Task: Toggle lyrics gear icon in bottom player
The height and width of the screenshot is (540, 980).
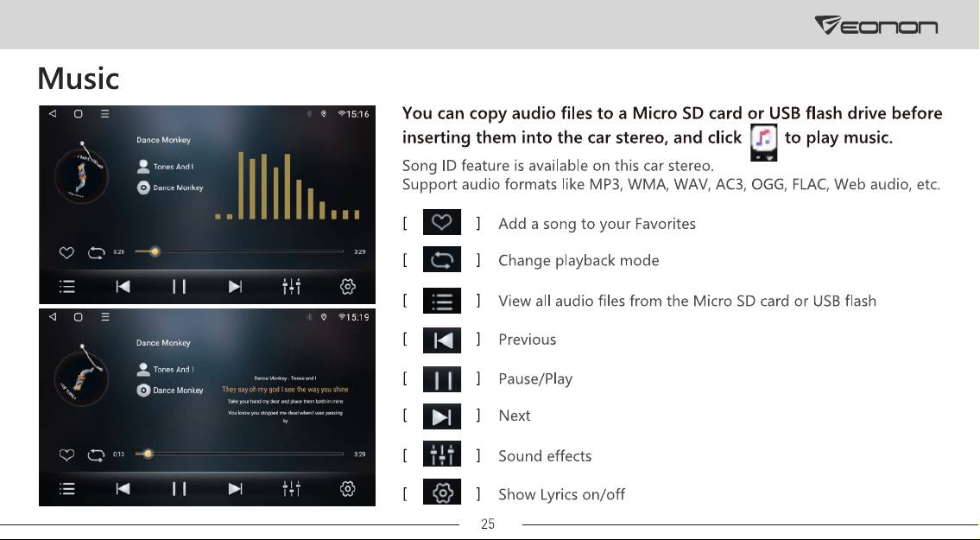Action: click(x=347, y=489)
